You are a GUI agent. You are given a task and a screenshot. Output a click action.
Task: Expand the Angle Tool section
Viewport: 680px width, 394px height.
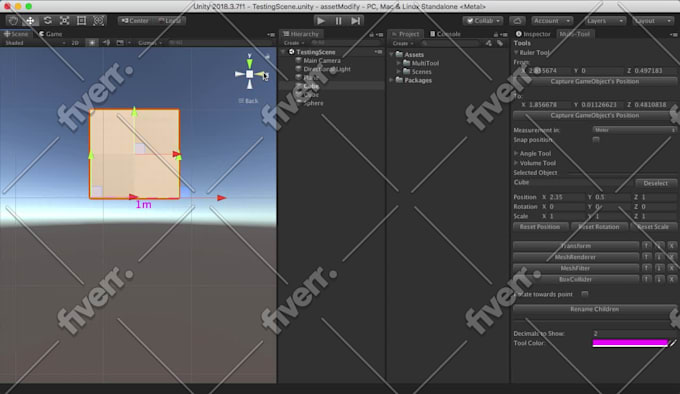click(x=516, y=153)
